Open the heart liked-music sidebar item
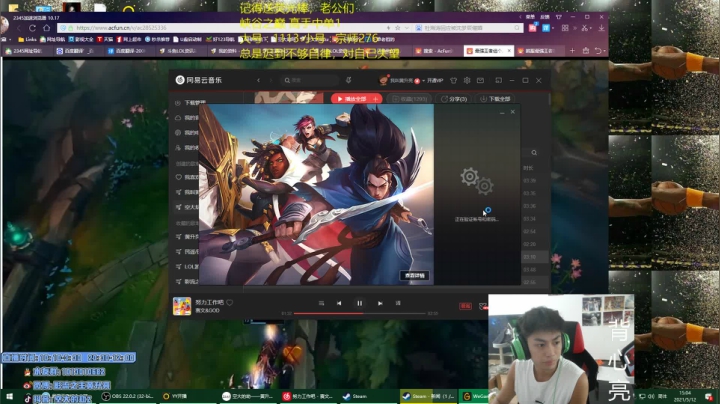The image size is (720, 404). (186, 177)
